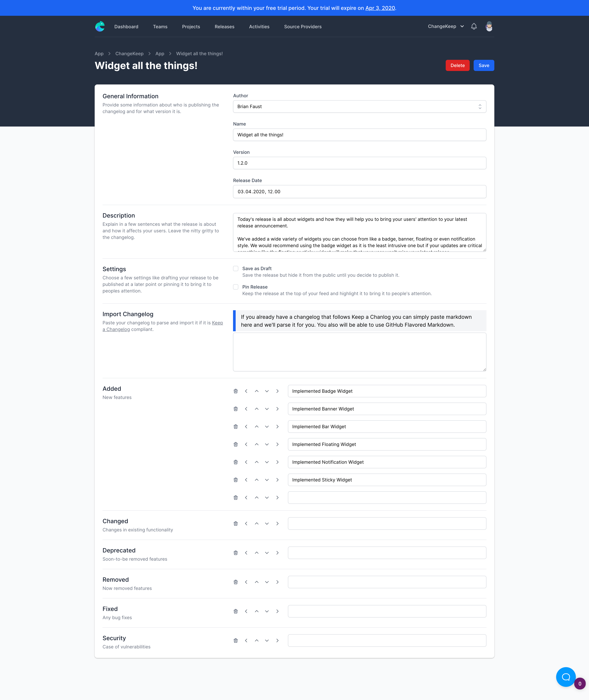The height and width of the screenshot is (700, 589).
Task: Open the notifications bell
Action: coord(473,26)
